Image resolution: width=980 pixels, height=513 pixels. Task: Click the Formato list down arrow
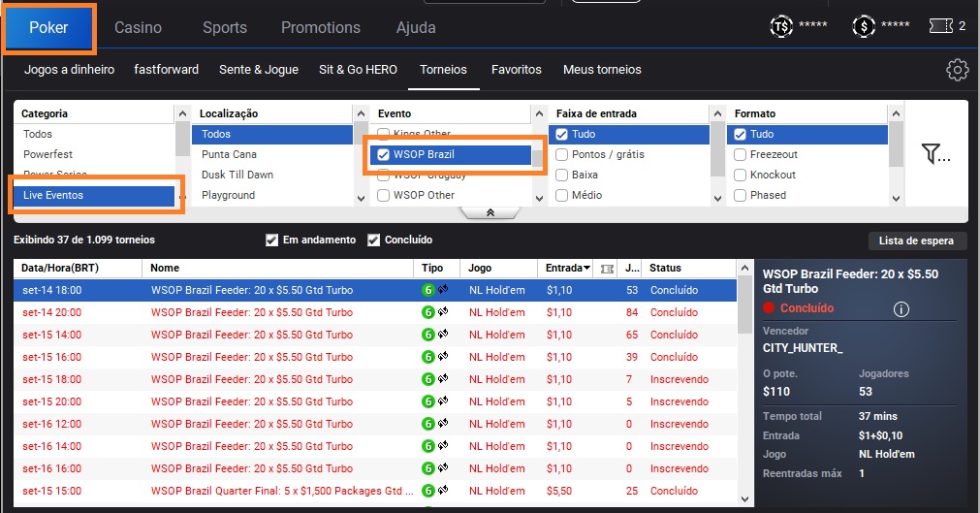tap(897, 199)
